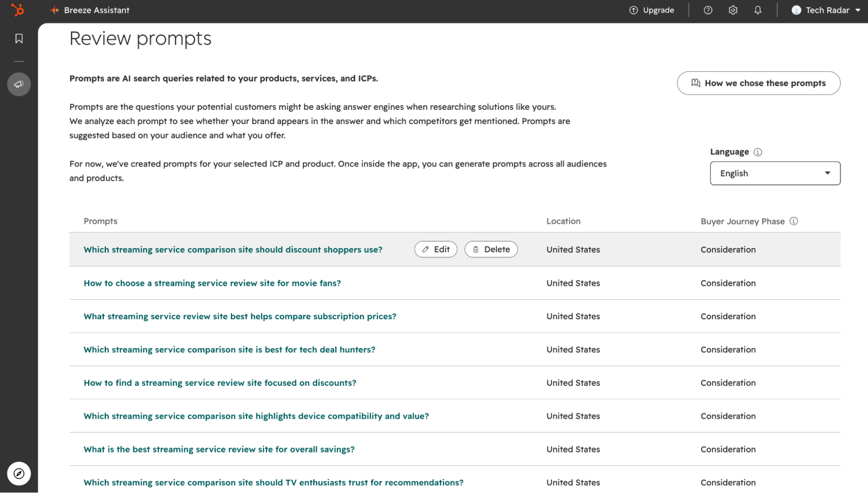Select the megaphone marketing sidebar icon
868x493 pixels.
19,84
